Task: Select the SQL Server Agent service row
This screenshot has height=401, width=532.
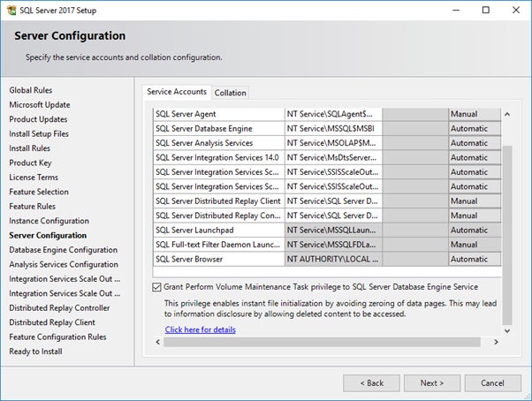Action: [x=219, y=114]
